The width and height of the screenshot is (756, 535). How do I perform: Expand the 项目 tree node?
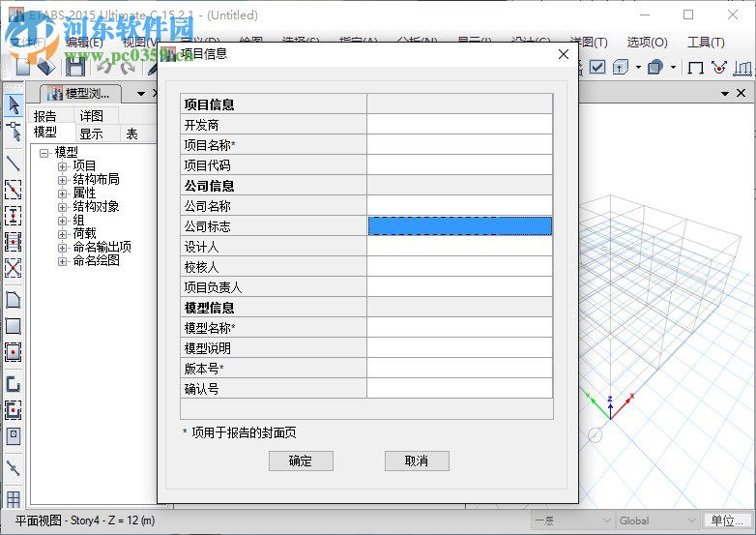pyautogui.click(x=62, y=166)
